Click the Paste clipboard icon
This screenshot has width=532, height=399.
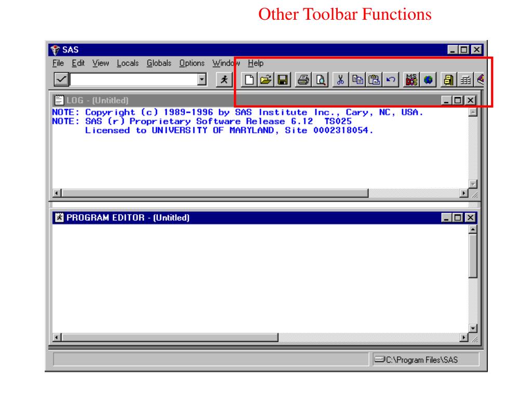coord(374,79)
